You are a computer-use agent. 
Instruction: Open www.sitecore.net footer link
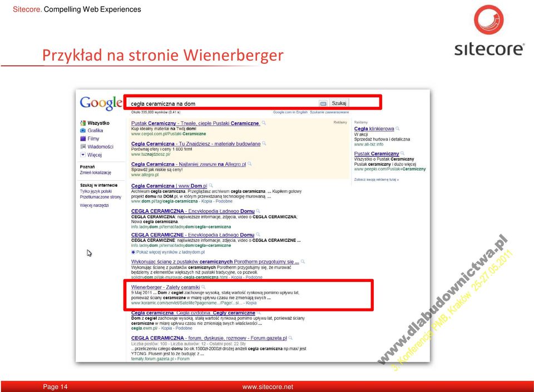[268, 387]
